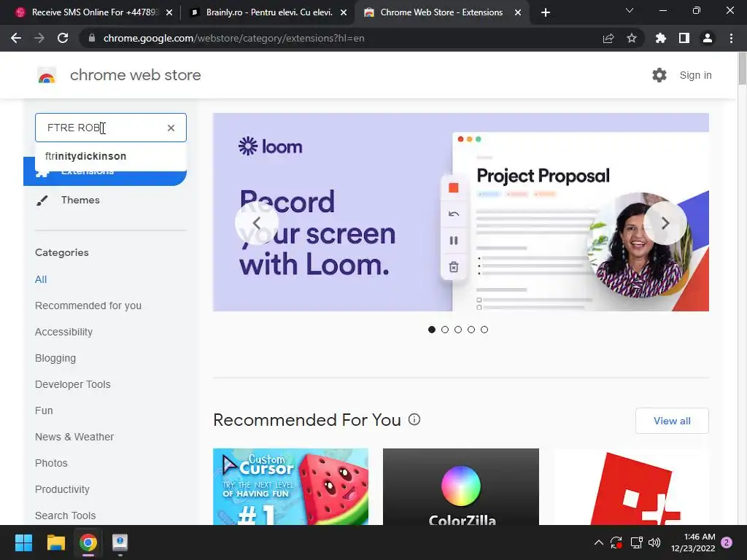Viewport: 747px width, 560px height.
Task: Open Search Tools category
Action: (x=65, y=516)
